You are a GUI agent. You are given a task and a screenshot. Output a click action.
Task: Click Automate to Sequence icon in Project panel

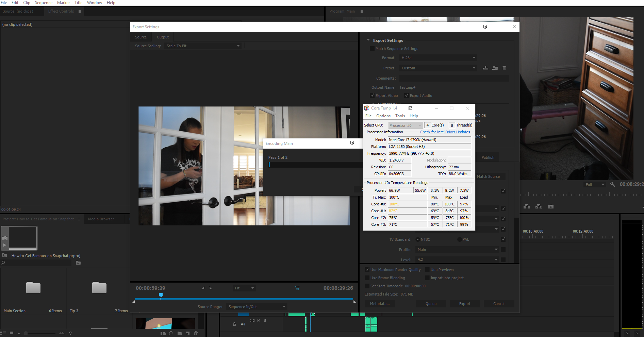tap(163, 333)
